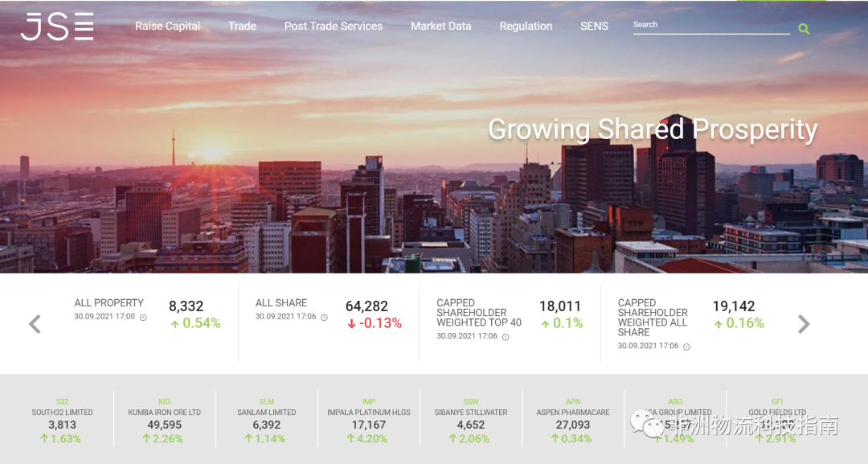Open Capped Shareholder Weighted Top 40 index
The width and height of the screenshot is (868, 464).
tap(479, 313)
